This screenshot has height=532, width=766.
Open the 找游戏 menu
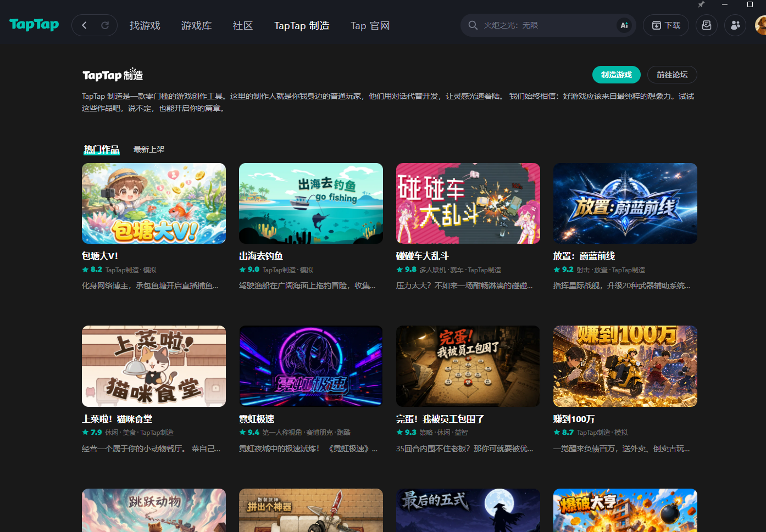[x=145, y=26]
